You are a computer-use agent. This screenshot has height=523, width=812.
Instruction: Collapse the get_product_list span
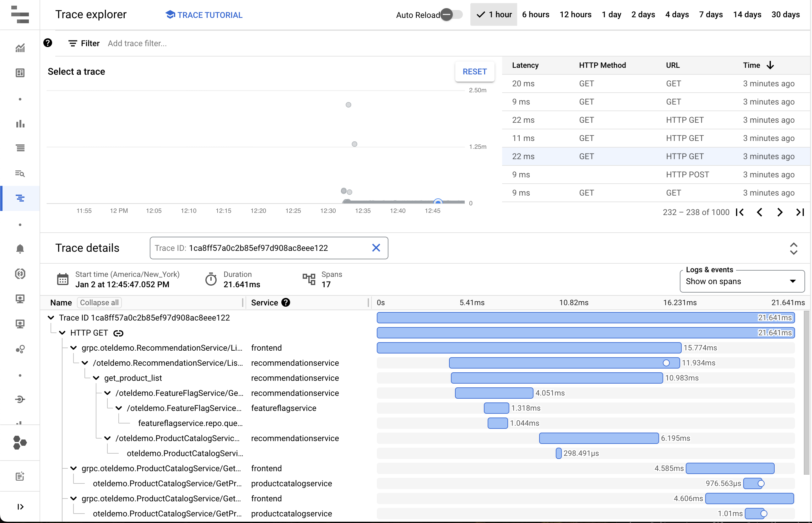point(96,378)
